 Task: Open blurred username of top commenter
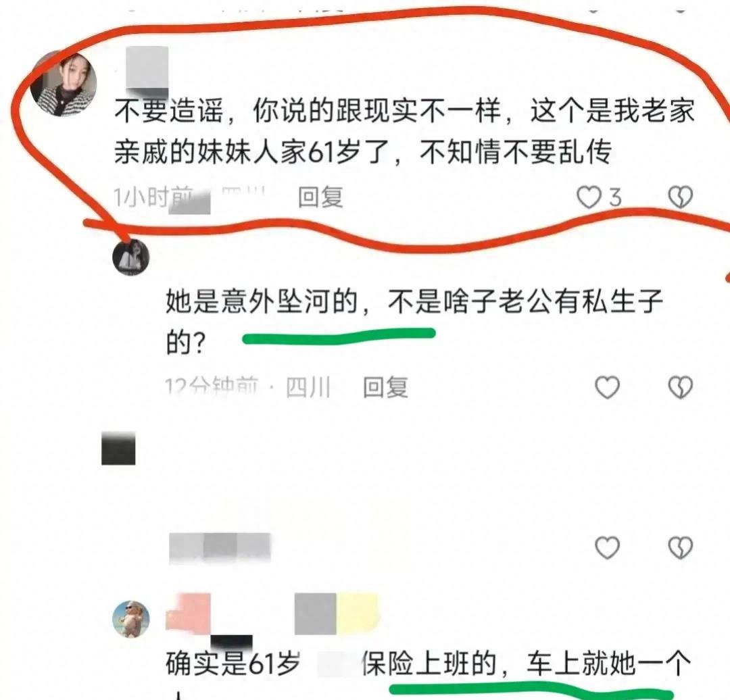pos(147,68)
